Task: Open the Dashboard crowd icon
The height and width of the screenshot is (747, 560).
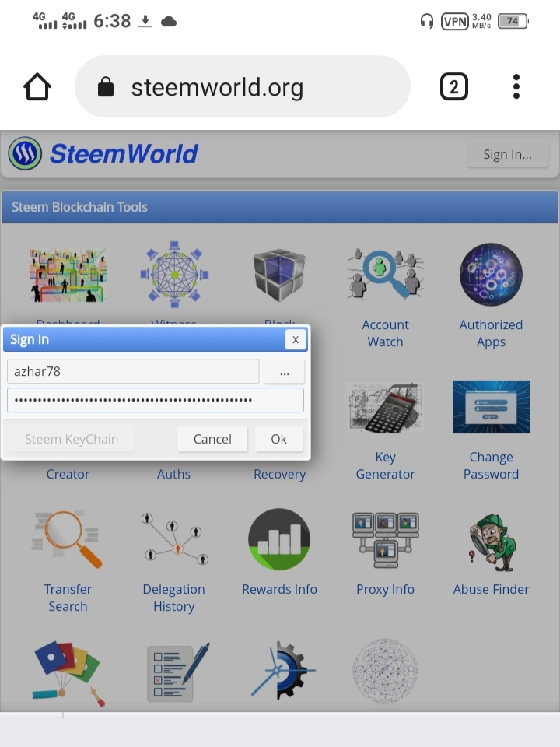Action: pos(68,275)
